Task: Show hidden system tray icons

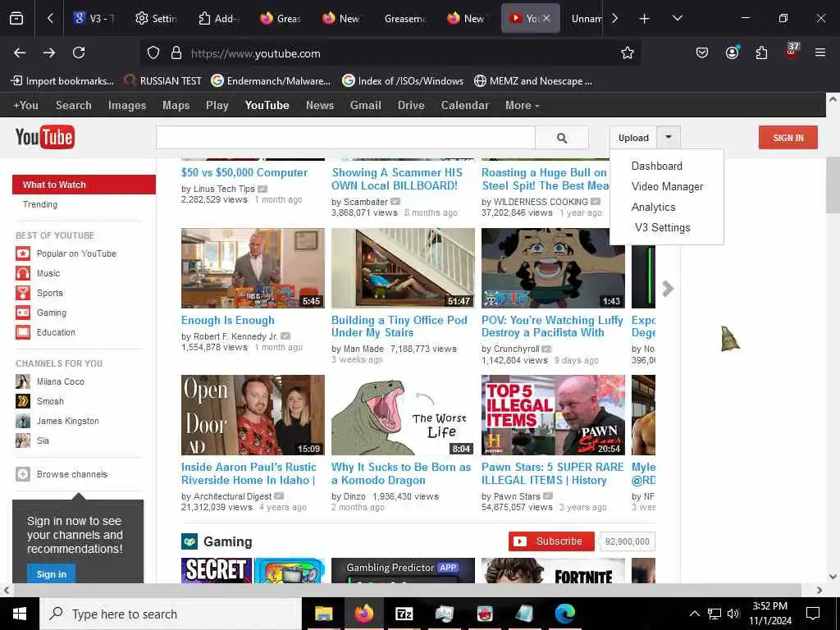Action: tap(694, 614)
